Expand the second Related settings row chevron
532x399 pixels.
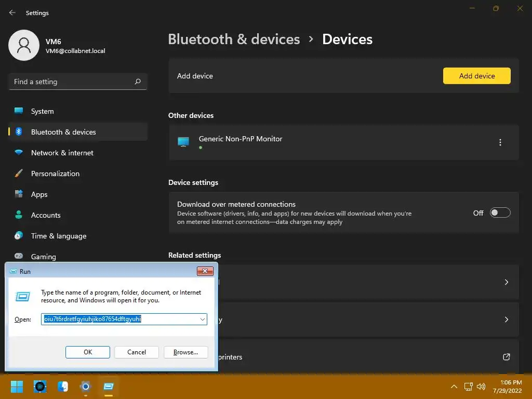click(x=506, y=320)
